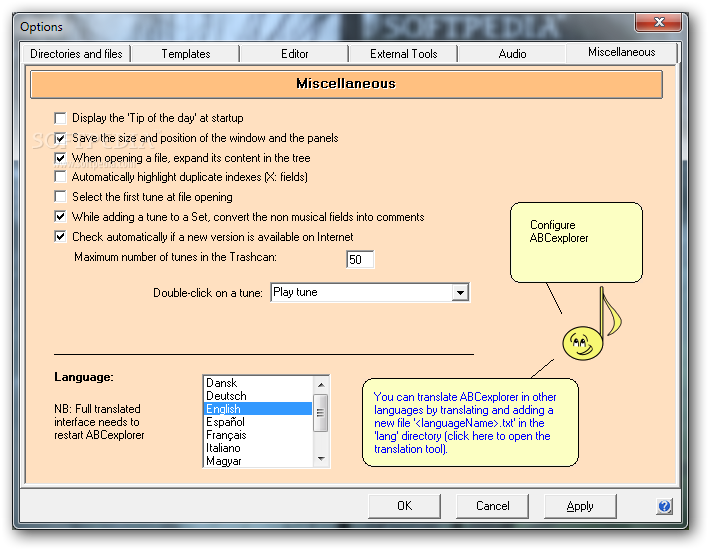The width and height of the screenshot is (709, 550).
Task: Open the External Tools tab
Action: pyautogui.click(x=403, y=54)
